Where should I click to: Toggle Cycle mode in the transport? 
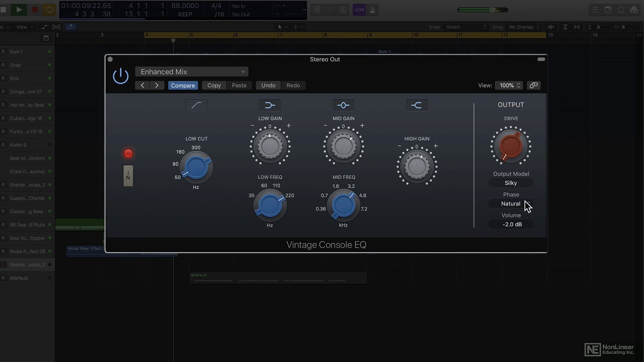pos(49,10)
